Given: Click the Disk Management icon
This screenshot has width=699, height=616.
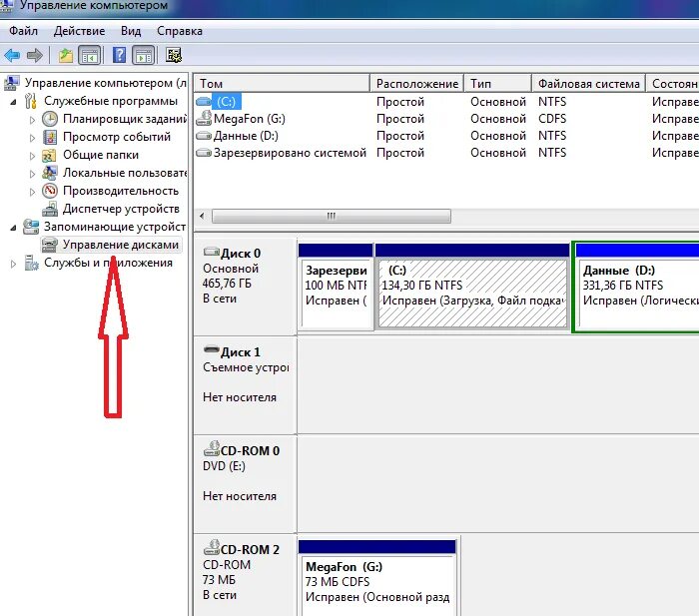Looking at the screenshot, I should (50, 245).
